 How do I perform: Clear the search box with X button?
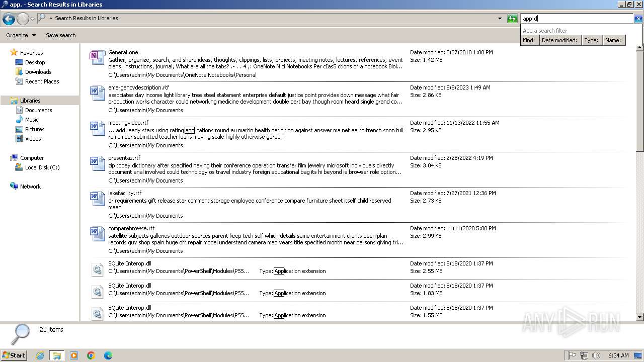click(x=638, y=19)
